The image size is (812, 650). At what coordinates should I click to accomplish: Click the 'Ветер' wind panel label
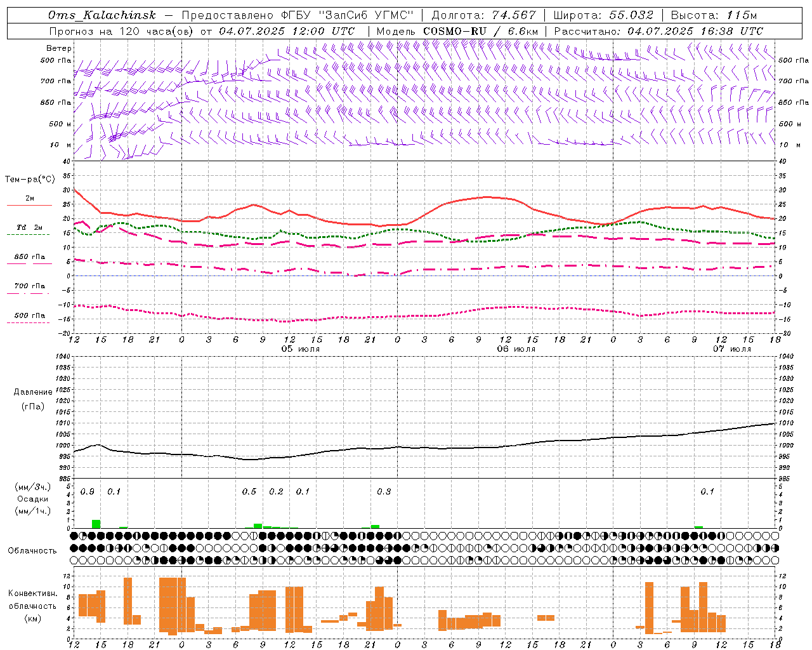[59, 48]
